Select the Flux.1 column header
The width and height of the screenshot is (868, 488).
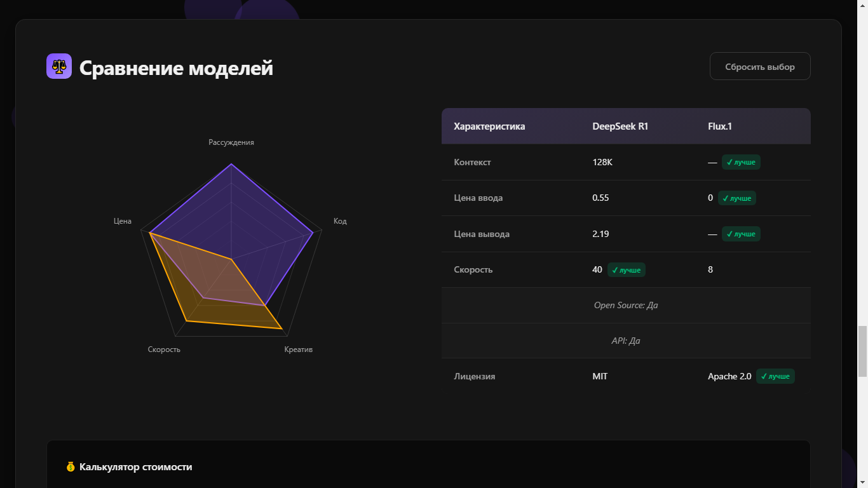[x=720, y=126]
